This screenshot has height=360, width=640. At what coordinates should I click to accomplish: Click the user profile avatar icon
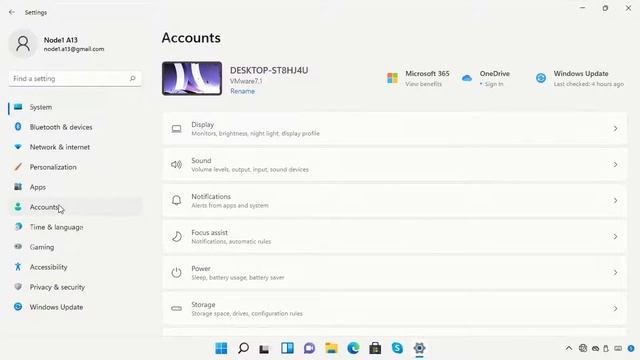[x=23, y=44]
